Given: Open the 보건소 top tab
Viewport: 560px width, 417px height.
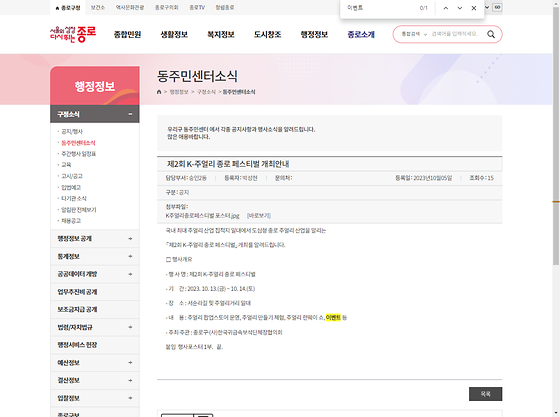Looking at the screenshot, I should click(98, 7).
